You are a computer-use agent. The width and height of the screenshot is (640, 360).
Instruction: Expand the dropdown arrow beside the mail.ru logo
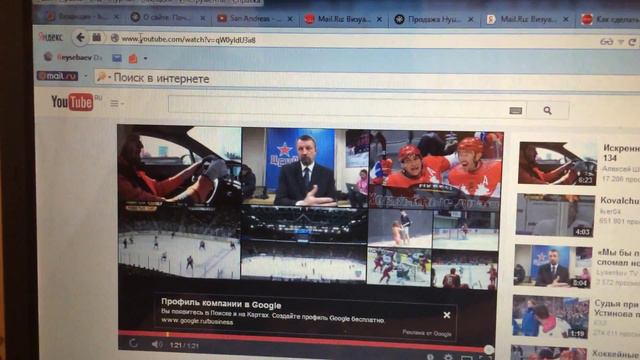click(86, 76)
